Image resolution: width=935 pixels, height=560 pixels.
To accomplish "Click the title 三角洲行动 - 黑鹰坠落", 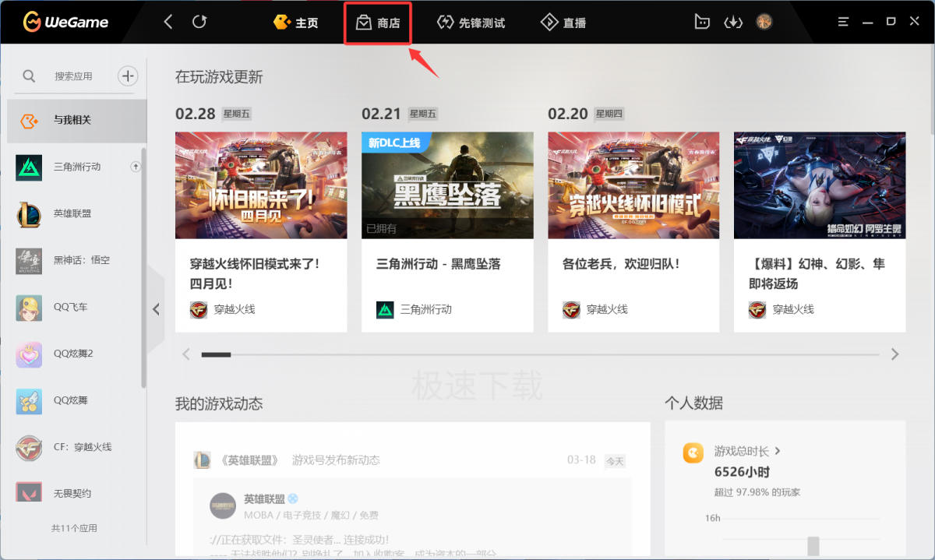I will 438,264.
